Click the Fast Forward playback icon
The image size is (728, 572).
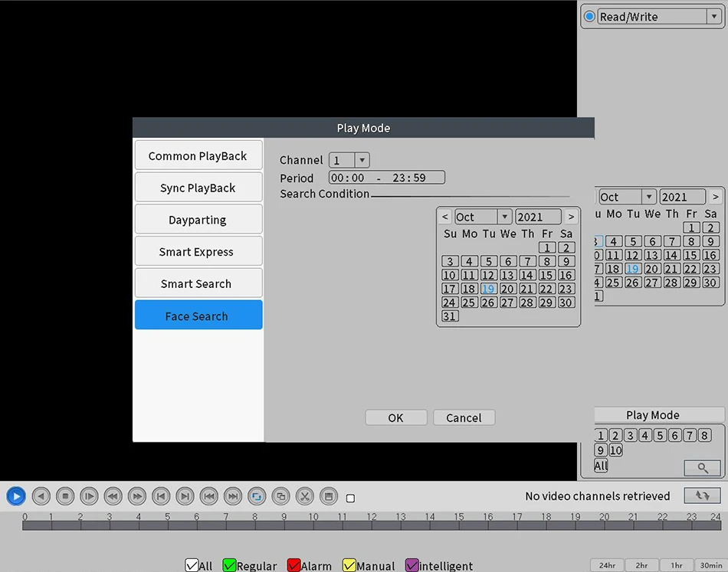(x=137, y=496)
